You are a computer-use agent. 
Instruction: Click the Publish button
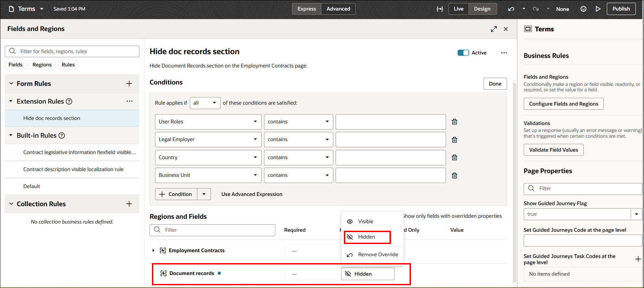621,9
